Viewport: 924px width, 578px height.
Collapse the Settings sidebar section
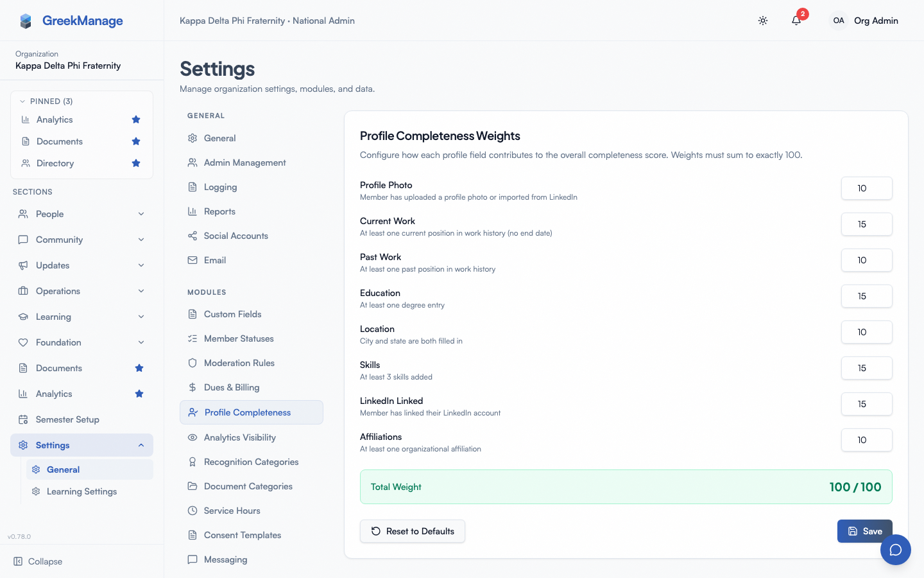click(81, 445)
